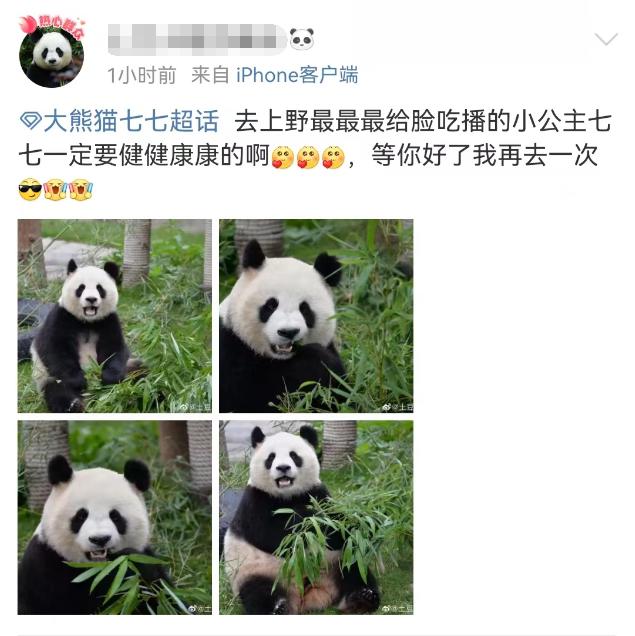Click the panda badge icon beside the username
Viewport: 635px width, 636px height.
pos(302,39)
